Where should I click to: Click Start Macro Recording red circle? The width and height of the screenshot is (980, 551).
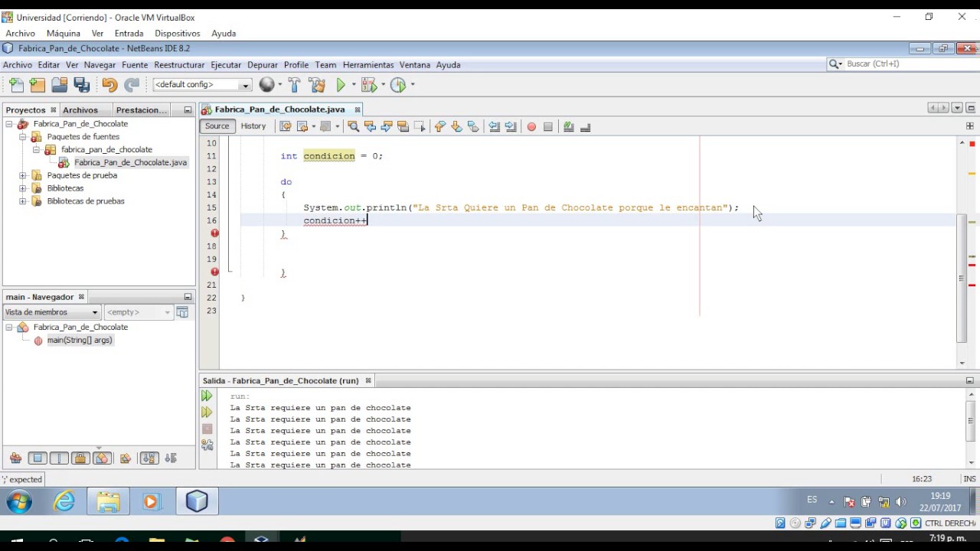pos(531,126)
